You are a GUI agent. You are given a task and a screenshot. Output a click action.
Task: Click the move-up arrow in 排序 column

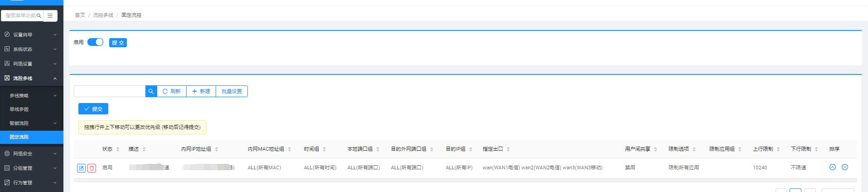point(832,167)
